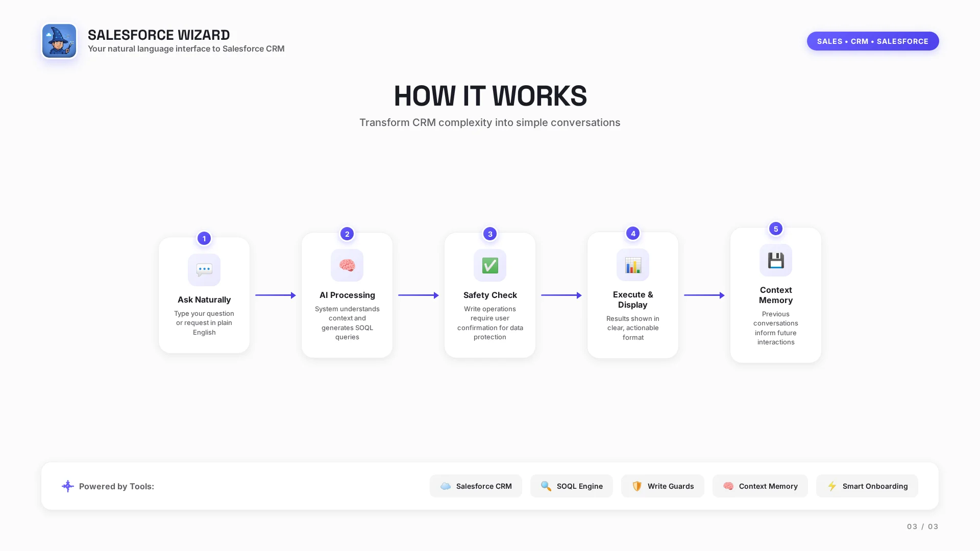The height and width of the screenshot is (551, 980).
Task: Click the arrow between Ask Naturally and AI Processing
Action: (276, 295)
